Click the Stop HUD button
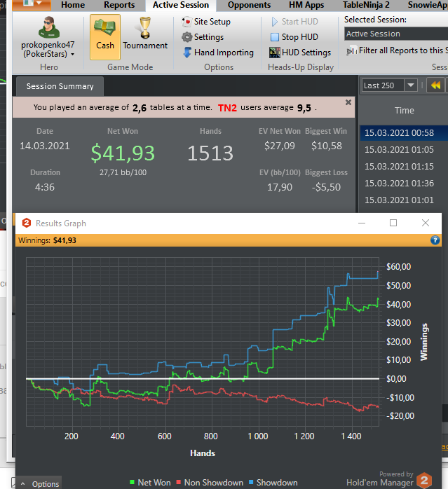 [294, 37]
